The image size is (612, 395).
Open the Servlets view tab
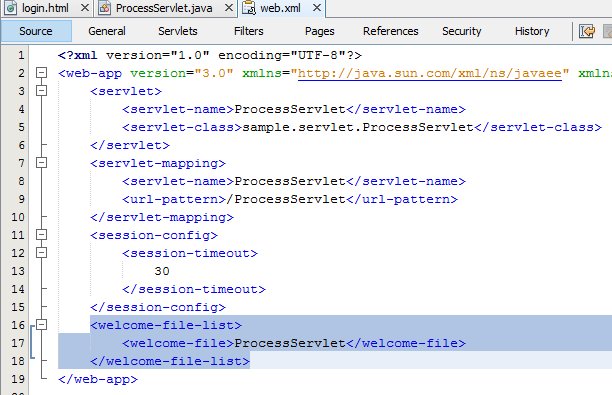[178, 31]
